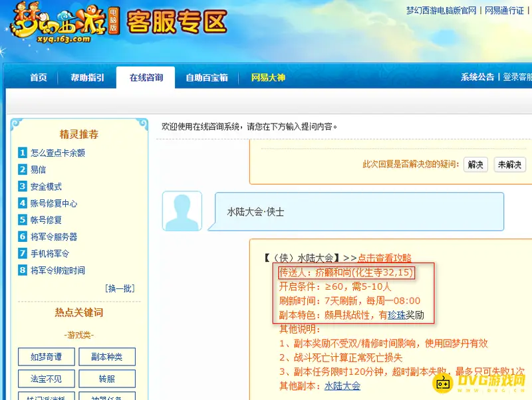Click the 转服 keyword button
532x400 pixels.
pos(107,379)
